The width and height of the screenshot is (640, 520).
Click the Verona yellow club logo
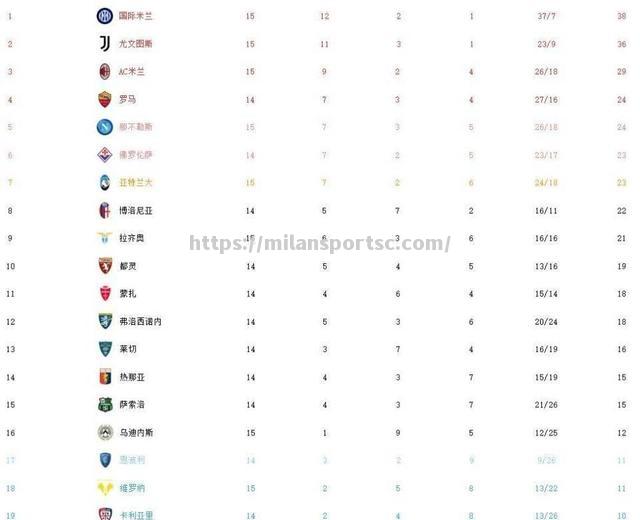[105, 488]
